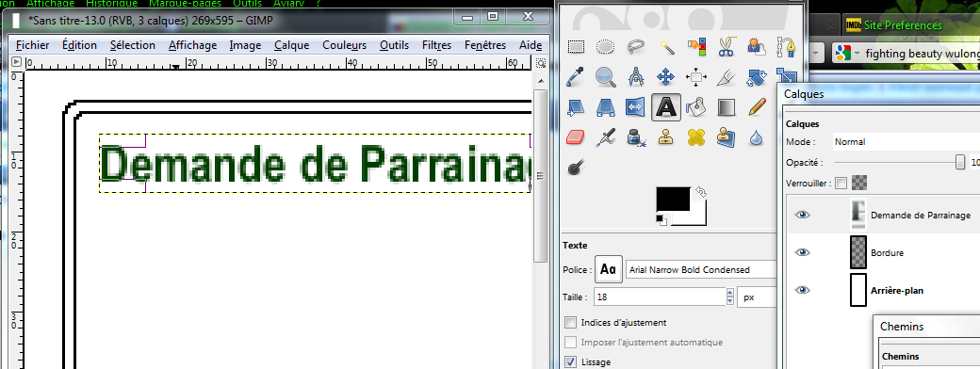Select the Blur/Sharpen droplet tool

pos(757,137)
